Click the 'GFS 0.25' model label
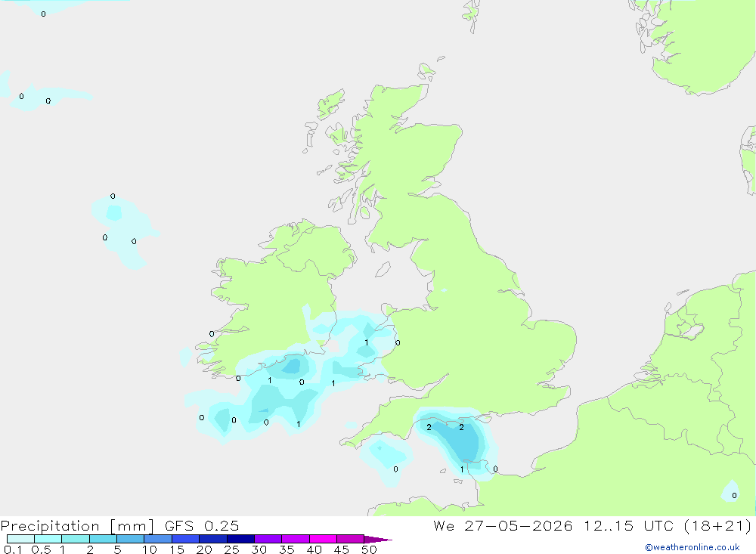The height and width of the screenshot is (554, 756). coord(202,525)
